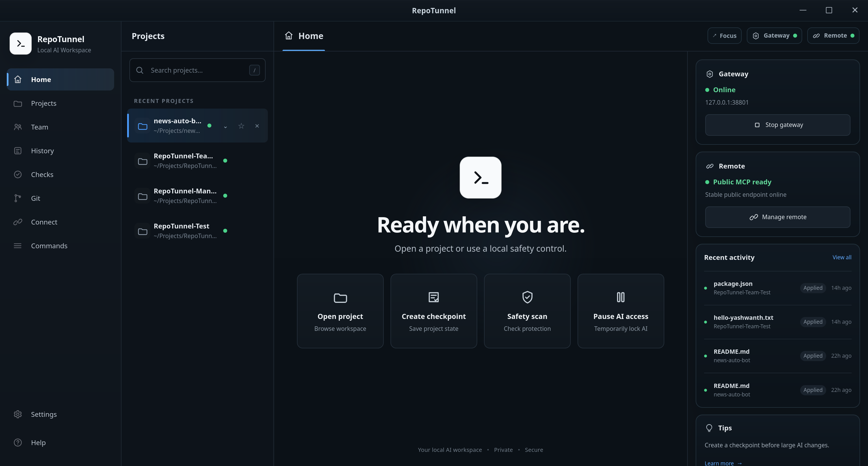Screen dimensions: 868x466
Task: Click the Git branch icon
Action: 18,198
